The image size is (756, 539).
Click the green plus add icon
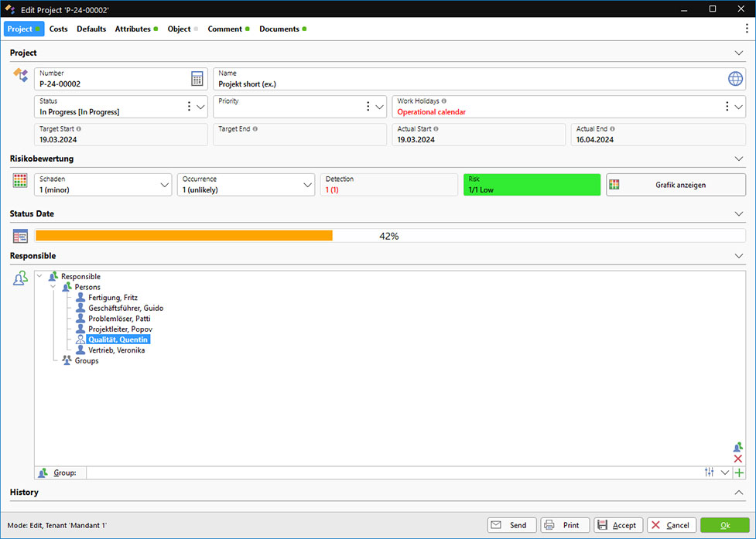pyautogui.click(x=739, y=472)
